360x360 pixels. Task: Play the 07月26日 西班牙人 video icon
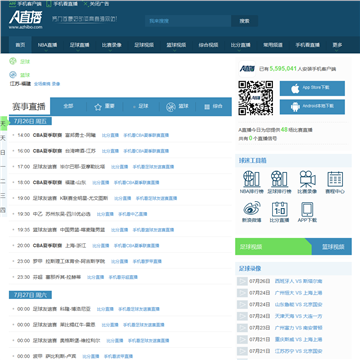pos(242,281)
